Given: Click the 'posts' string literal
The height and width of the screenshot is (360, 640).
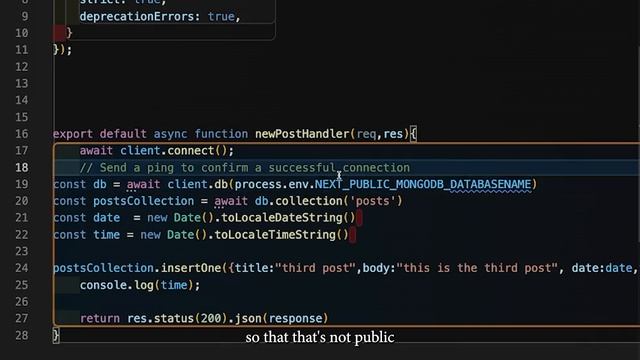Looking at the screenshot, I should [x=373, y=201].
